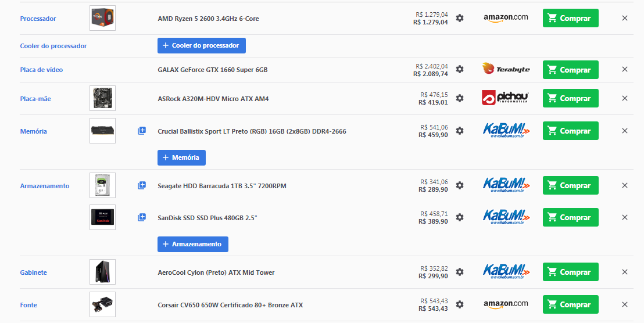Buy the AeroCool Cylon case via Comprar
This screenshot has height=323, width=644.
pos(571,272)
